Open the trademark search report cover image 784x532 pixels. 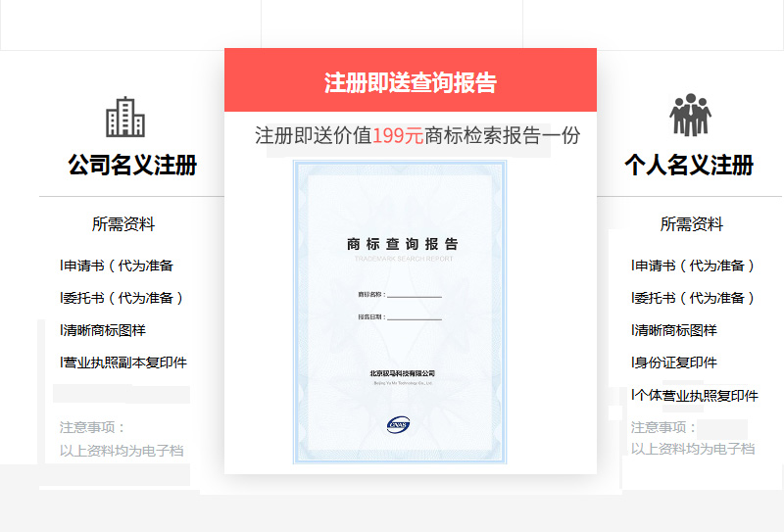(400, 312)
